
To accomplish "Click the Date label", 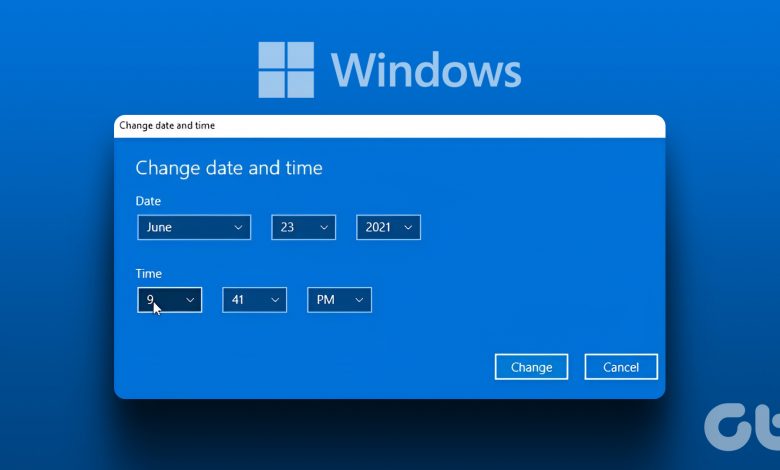I will (148, 201).
